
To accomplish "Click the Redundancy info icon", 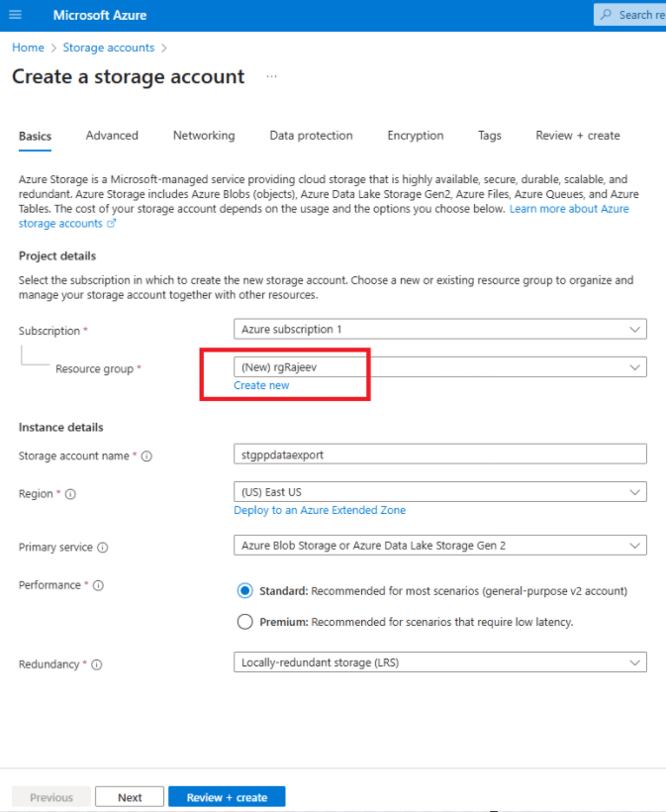I will (x=97, y=664).
